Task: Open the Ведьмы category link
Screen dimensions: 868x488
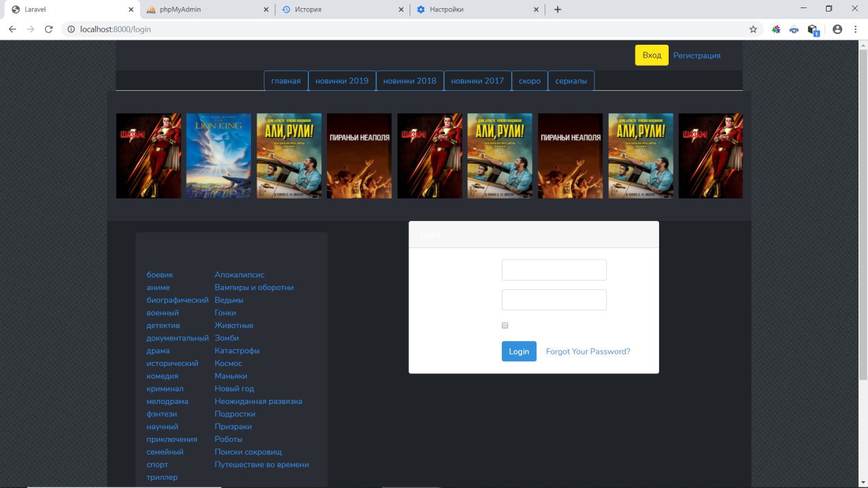Action: tap(229, 300)
